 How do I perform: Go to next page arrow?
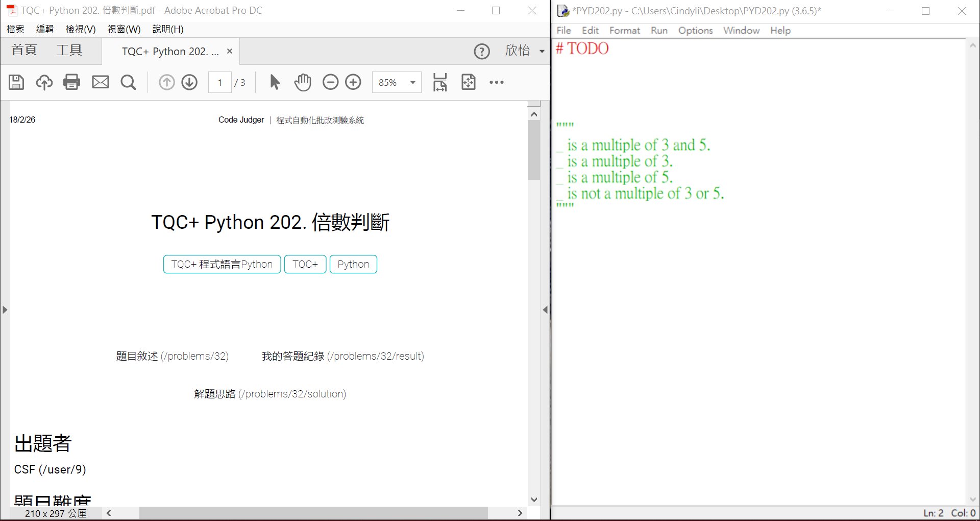point(189,82)
